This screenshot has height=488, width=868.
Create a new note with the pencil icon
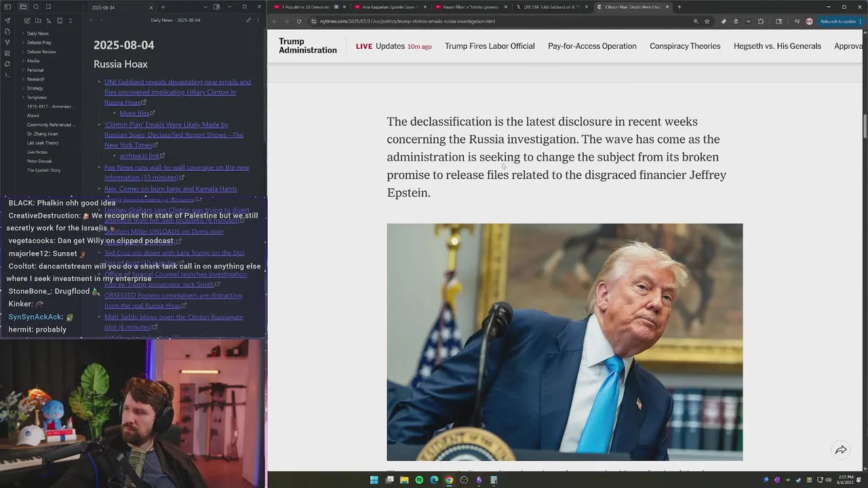[x=26, y=20]
